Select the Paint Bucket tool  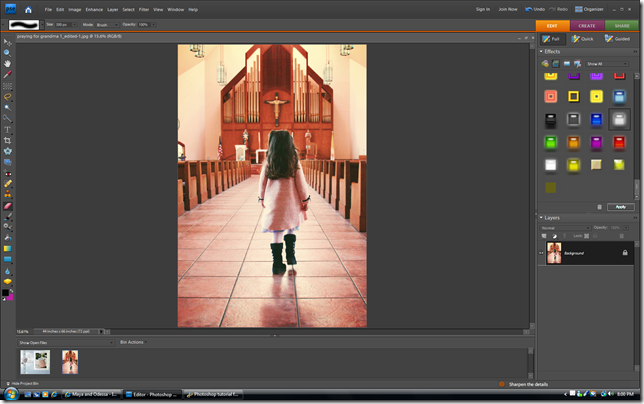(x=7, y=238)
